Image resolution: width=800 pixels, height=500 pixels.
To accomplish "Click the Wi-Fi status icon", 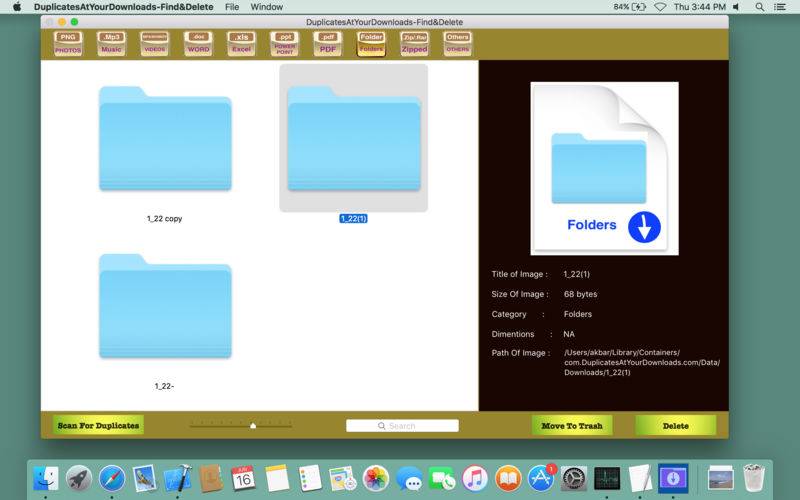I will (x=660, y=7).
